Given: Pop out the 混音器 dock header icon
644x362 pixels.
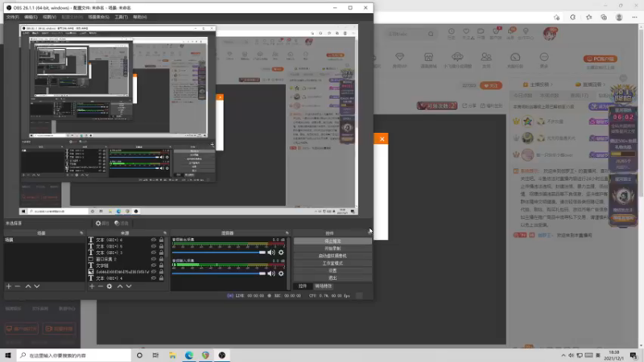Looking at the screenshot, I should pos(287,233).
